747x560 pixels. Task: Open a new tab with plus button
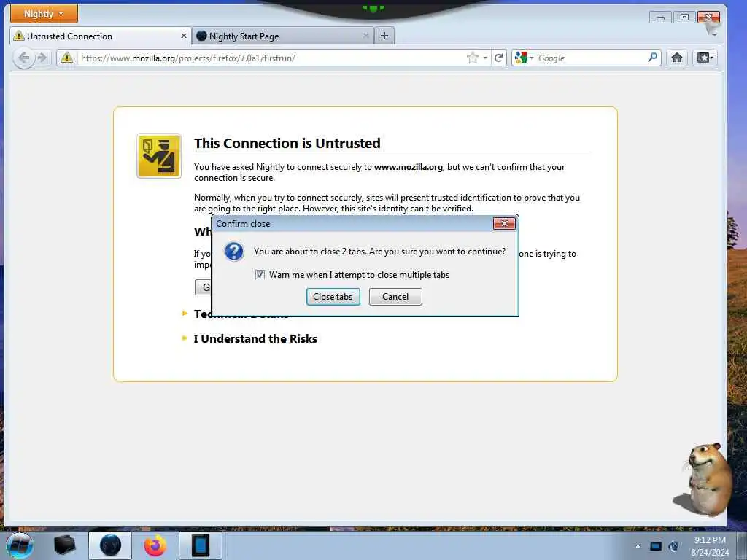coord(384,36)
